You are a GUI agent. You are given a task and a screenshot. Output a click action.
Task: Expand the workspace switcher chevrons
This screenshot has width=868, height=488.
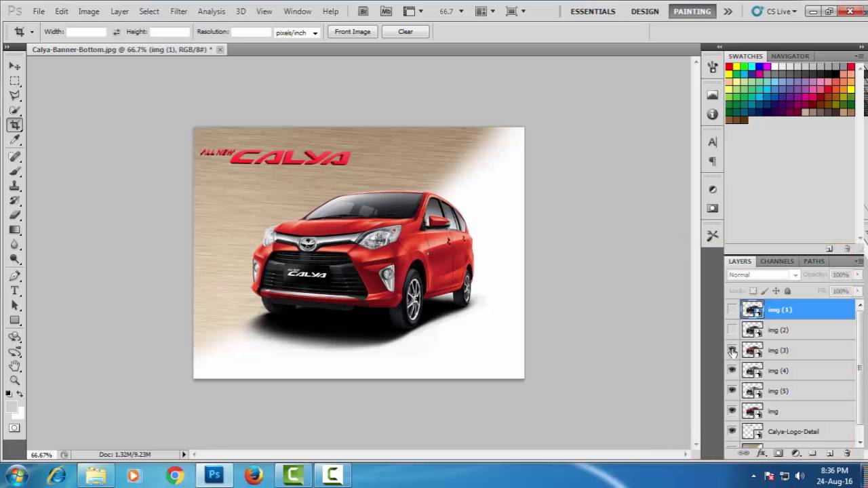pos(728,12)
